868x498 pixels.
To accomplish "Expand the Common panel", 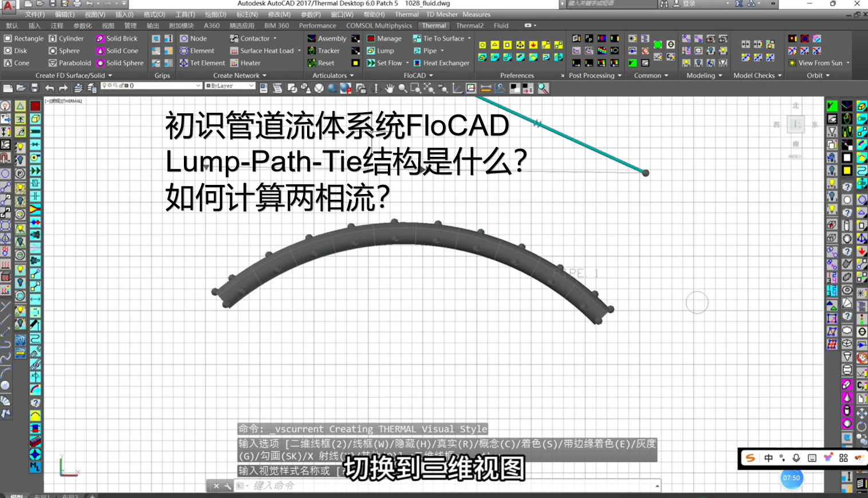I will (x=651, y=76).
